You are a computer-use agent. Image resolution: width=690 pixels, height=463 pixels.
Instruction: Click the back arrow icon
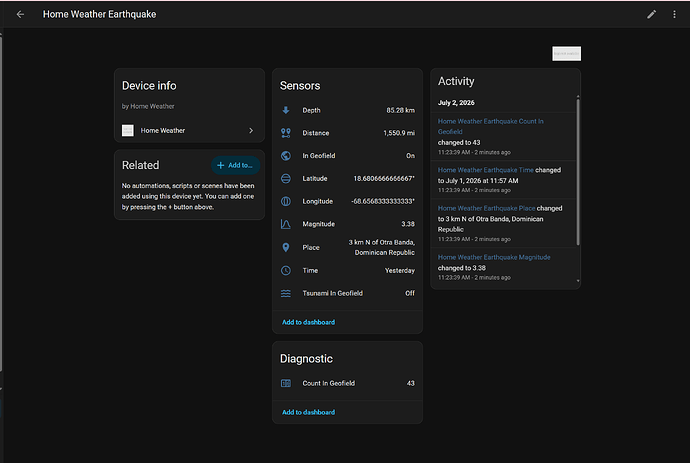point(20,15)
